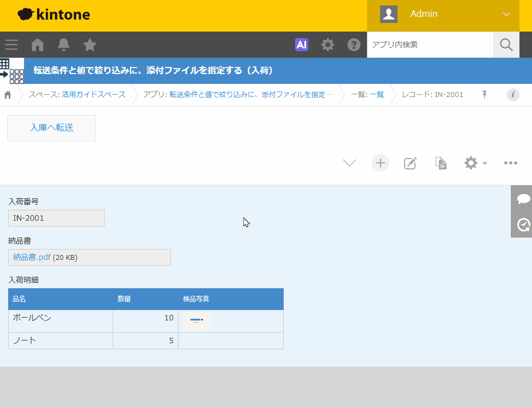Open the app name breadcrumb link

pos(250,94)
